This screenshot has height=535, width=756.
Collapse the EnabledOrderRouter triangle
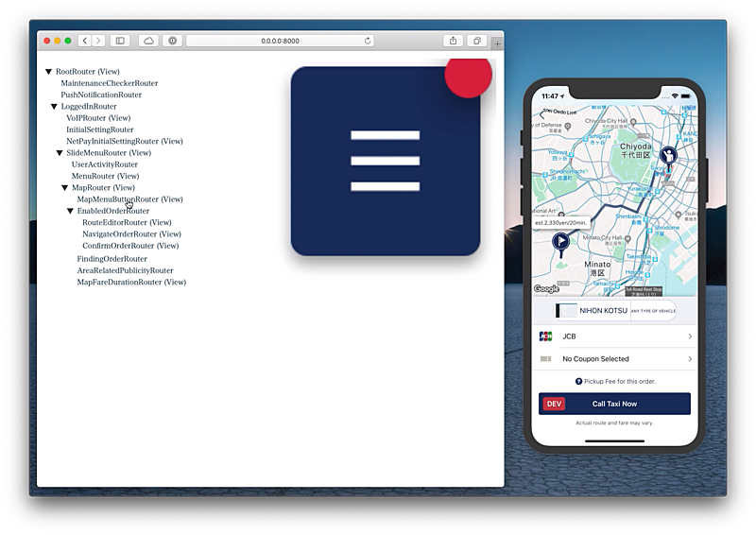[70, 211]
